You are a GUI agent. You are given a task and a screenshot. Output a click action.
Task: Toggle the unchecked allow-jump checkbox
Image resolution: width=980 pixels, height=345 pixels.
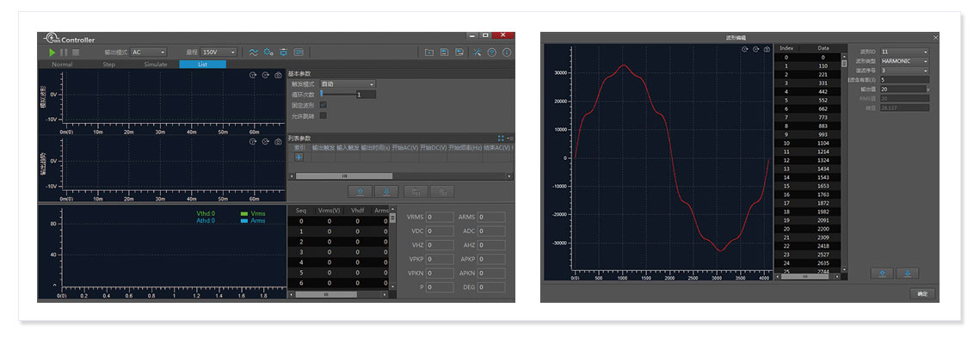324,115
